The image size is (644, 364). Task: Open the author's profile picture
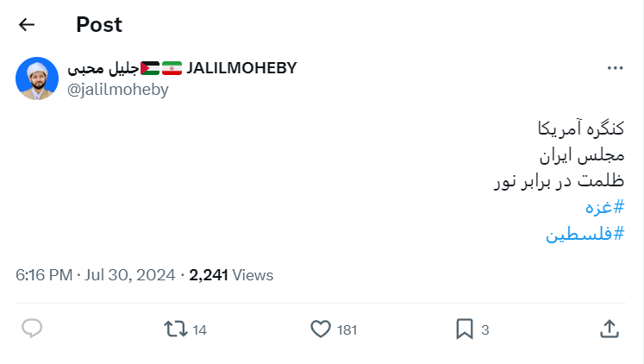click(x=37, y=79)
